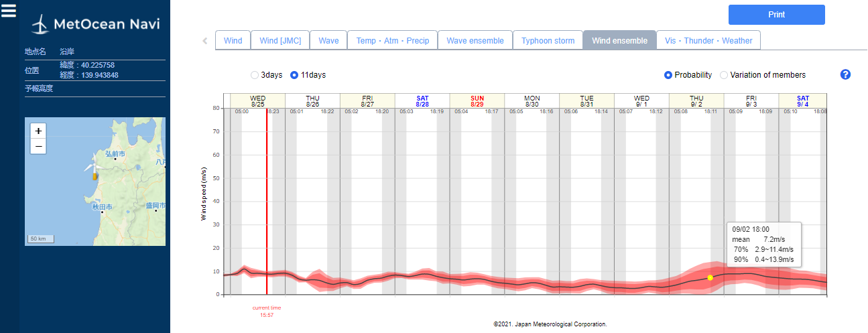The height and width of the screenshot is (333, 868).
Task: Click the THU 9/2 date header
Action: (696, 101)
